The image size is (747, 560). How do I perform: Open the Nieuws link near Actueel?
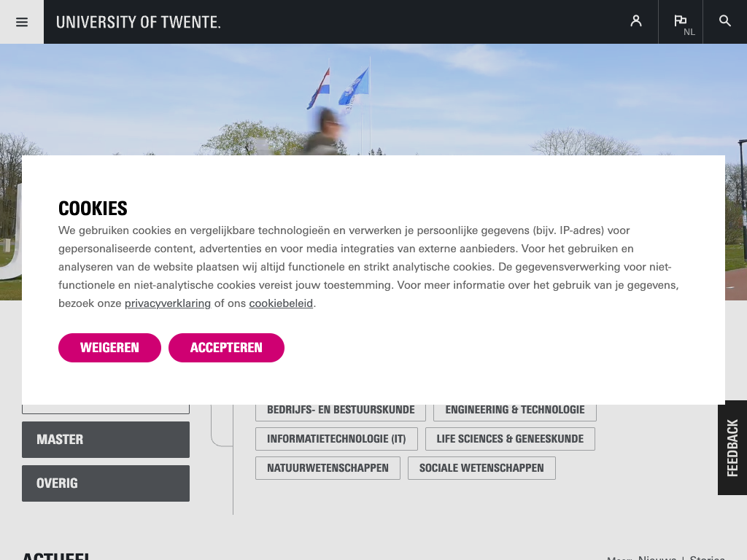657,557
